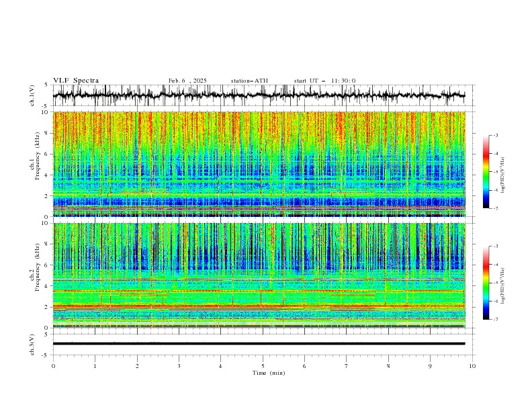Image resolution: width=532 pixels, height=411 pixels.
Task: Click the ch.1 spectrogram panel
Action: [259, 164]
